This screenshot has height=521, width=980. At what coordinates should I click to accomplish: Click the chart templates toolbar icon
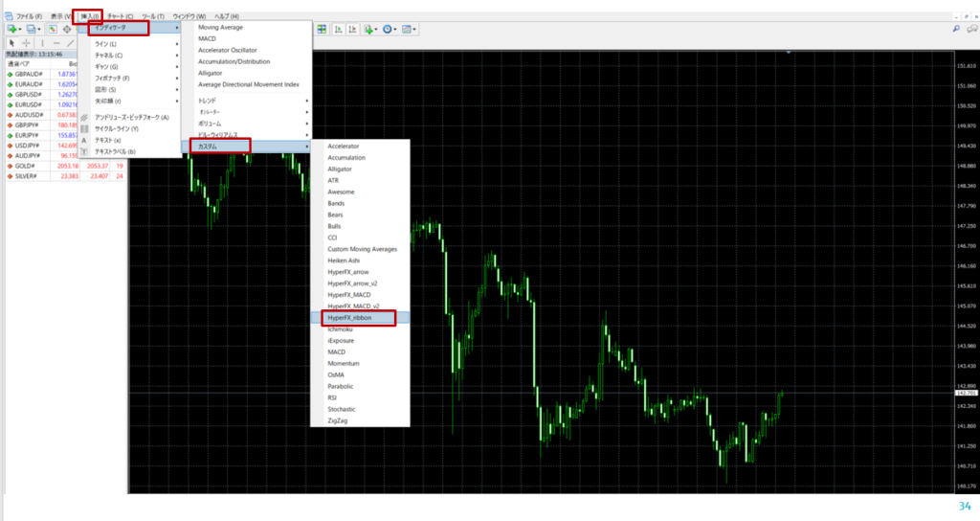[x=409, y=30]
